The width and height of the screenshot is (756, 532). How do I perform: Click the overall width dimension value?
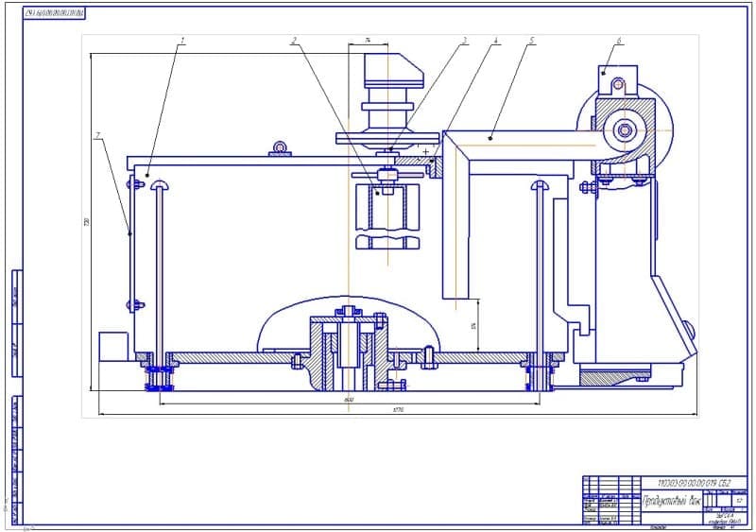tap(398, 410)
